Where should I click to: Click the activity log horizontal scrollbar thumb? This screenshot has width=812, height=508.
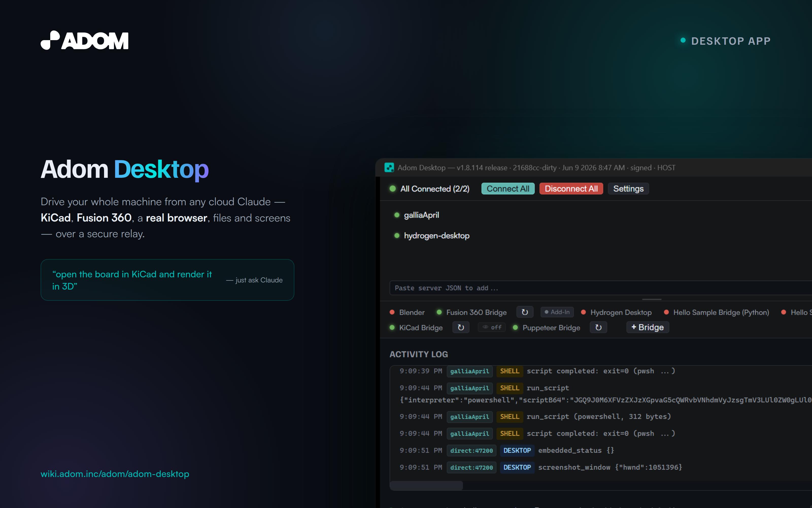(426, 485)
